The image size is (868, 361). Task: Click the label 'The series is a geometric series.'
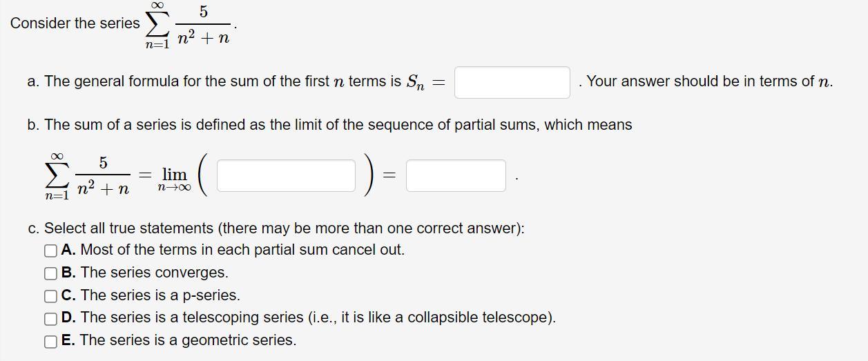(188, 340)
